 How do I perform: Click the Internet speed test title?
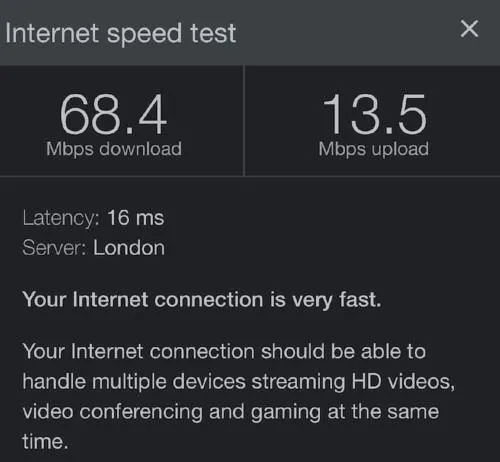[121, 34]
